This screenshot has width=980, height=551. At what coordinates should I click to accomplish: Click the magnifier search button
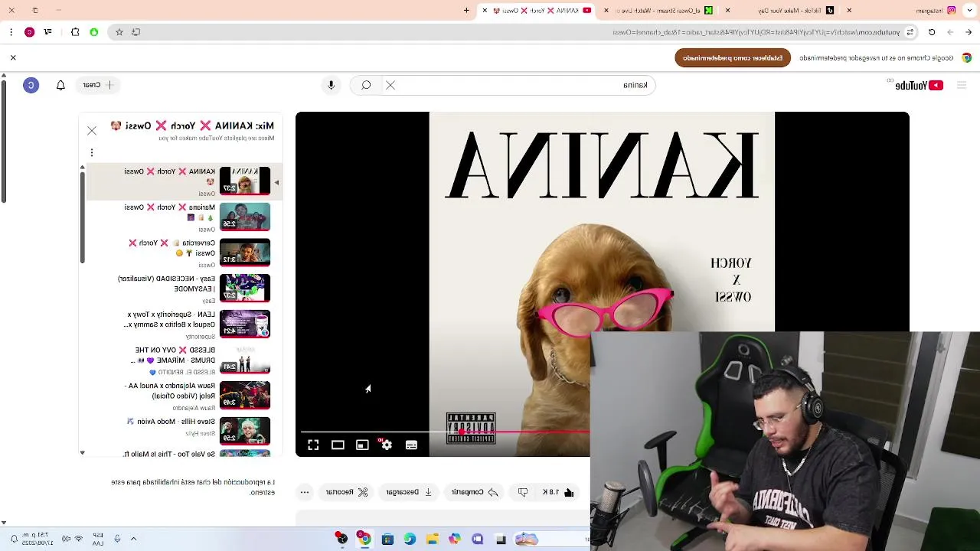[366, 85]
